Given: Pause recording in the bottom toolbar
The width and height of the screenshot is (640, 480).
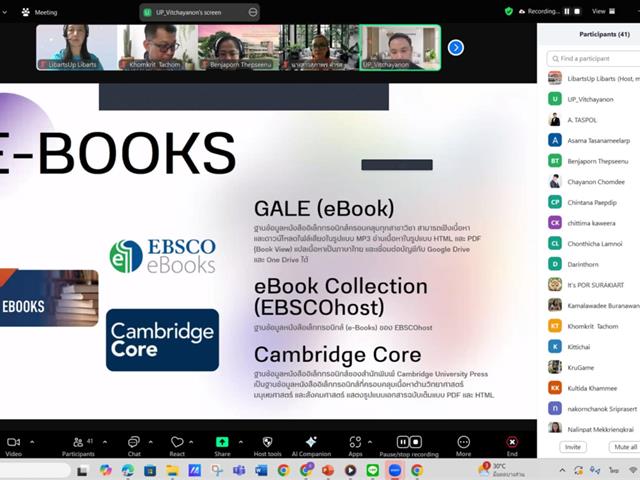Looking at the screenshot, I should pyautogui.click(x=402, y=442).
